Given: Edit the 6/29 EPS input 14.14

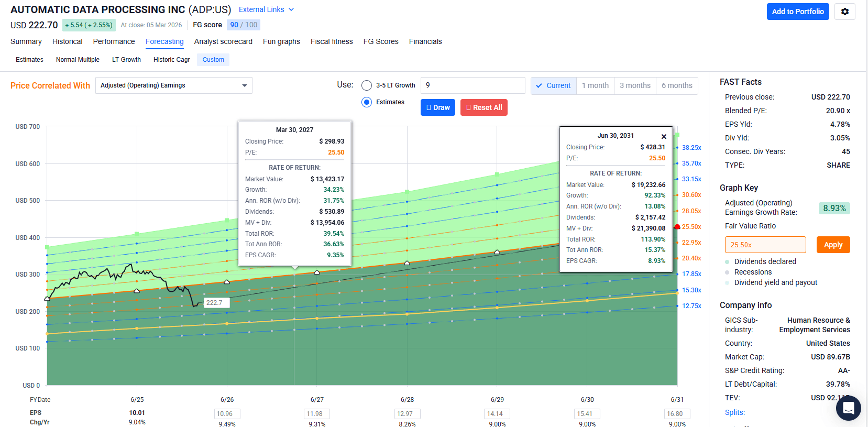Looking at the screenshot, I should pos(497,414).
